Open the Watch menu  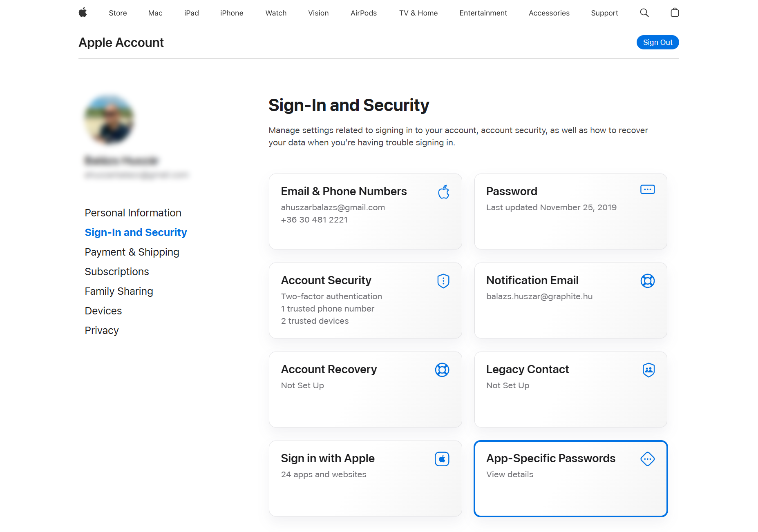point(276,13)
